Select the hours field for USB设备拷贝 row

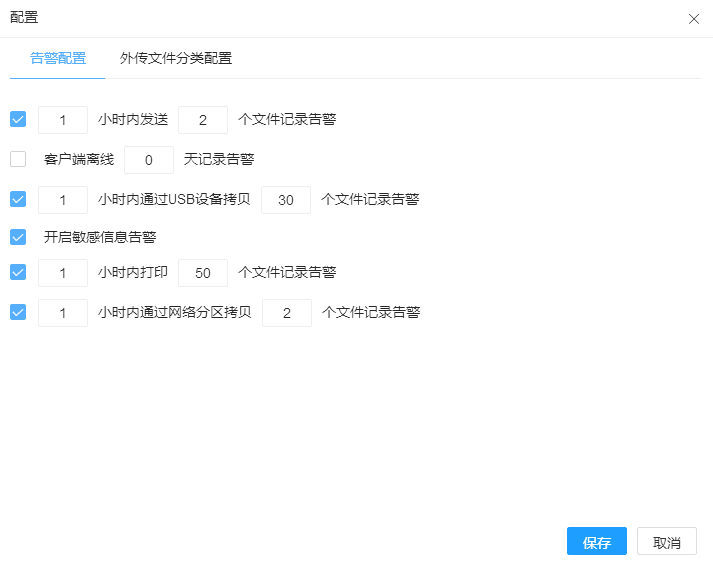tap(62, 200)
